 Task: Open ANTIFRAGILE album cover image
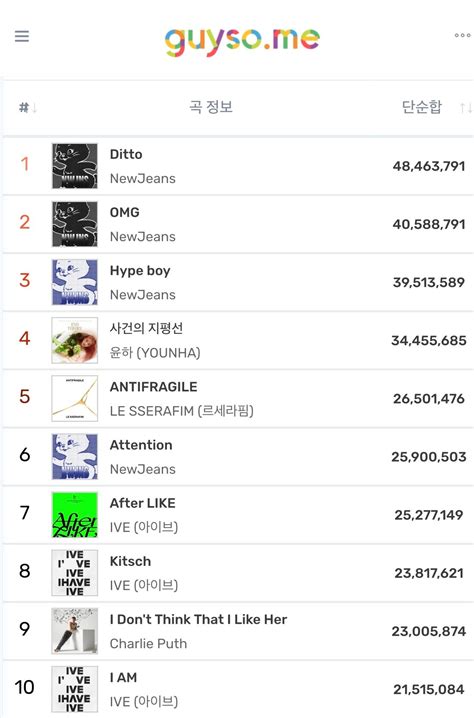(x=75, y=398)
